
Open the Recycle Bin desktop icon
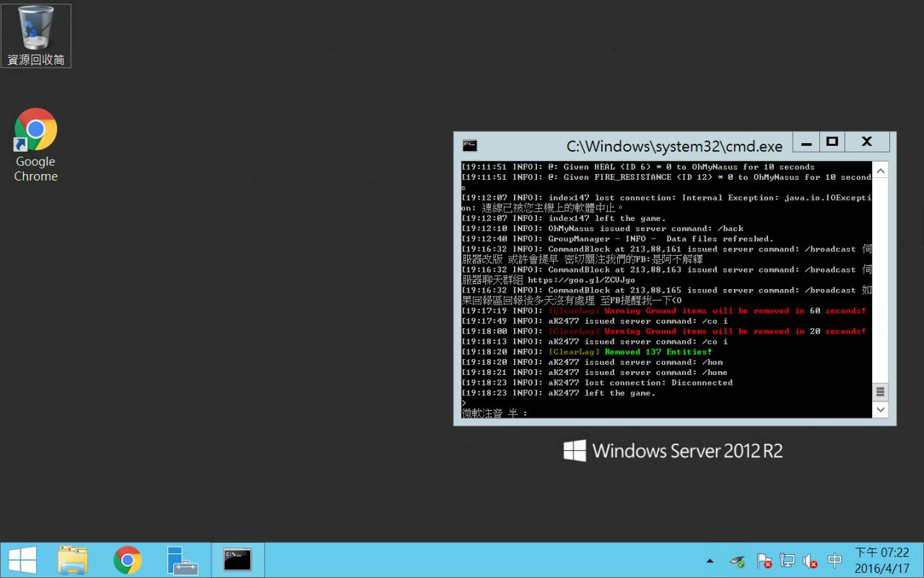tap(36, 35)
